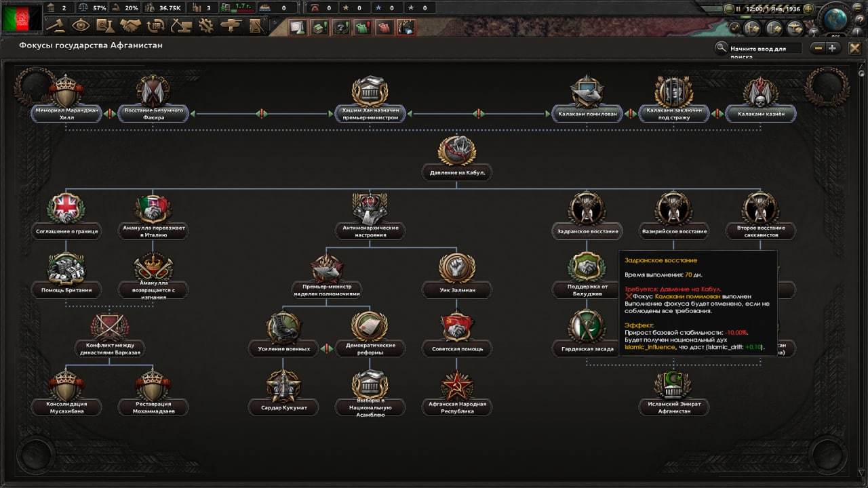Click the focus search input field
This screenshot has width=868, height=488.
tap(764, 48)
